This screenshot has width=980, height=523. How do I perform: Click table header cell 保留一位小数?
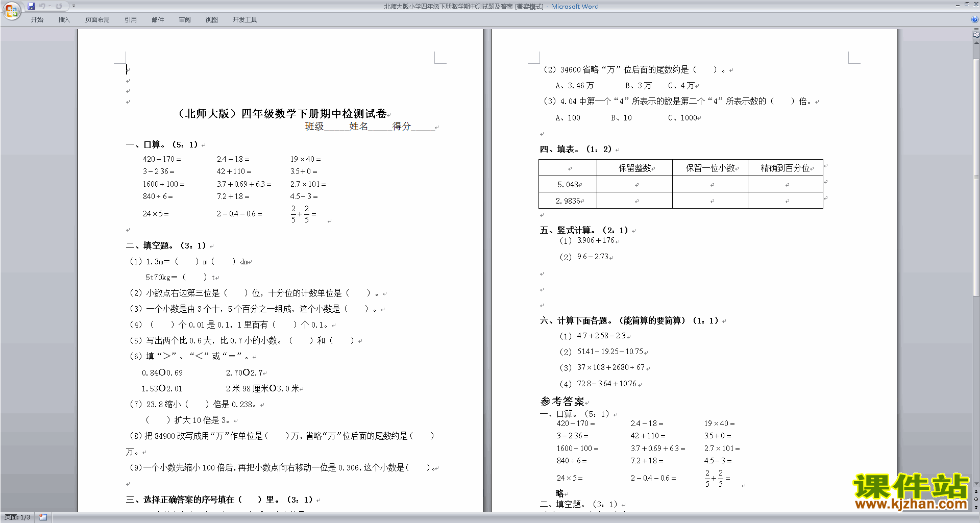click(x=710, y=168)
